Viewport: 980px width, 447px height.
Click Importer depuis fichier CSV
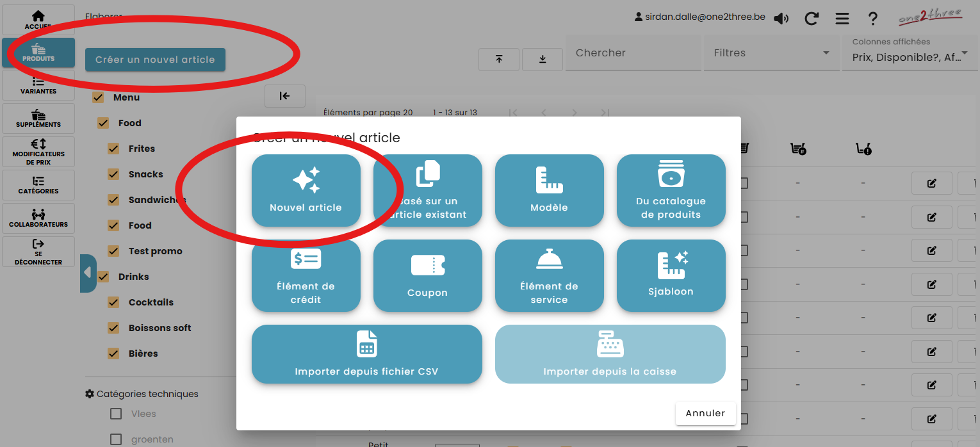coord(366,354)
